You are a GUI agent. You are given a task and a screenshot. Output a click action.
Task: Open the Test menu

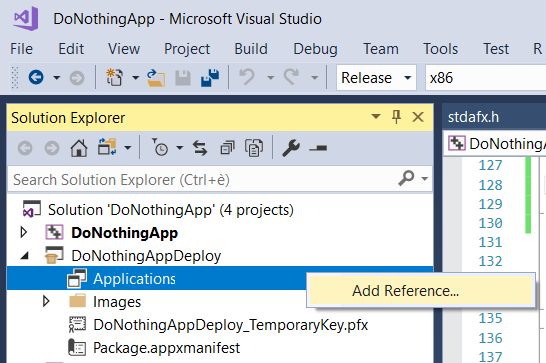pos(496,49)
